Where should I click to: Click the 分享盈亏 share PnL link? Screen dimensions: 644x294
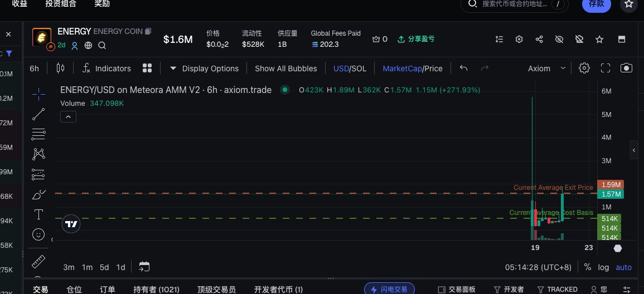click(416, 40)
